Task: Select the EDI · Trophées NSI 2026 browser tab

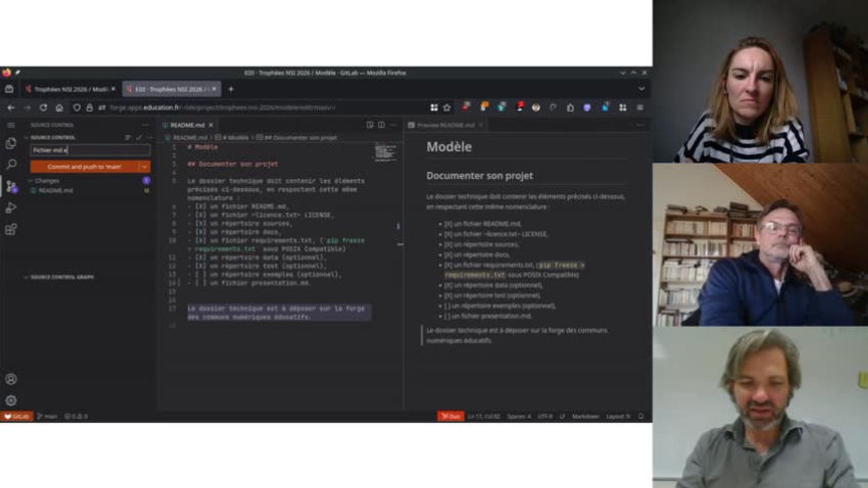Action: coord(171,89)
